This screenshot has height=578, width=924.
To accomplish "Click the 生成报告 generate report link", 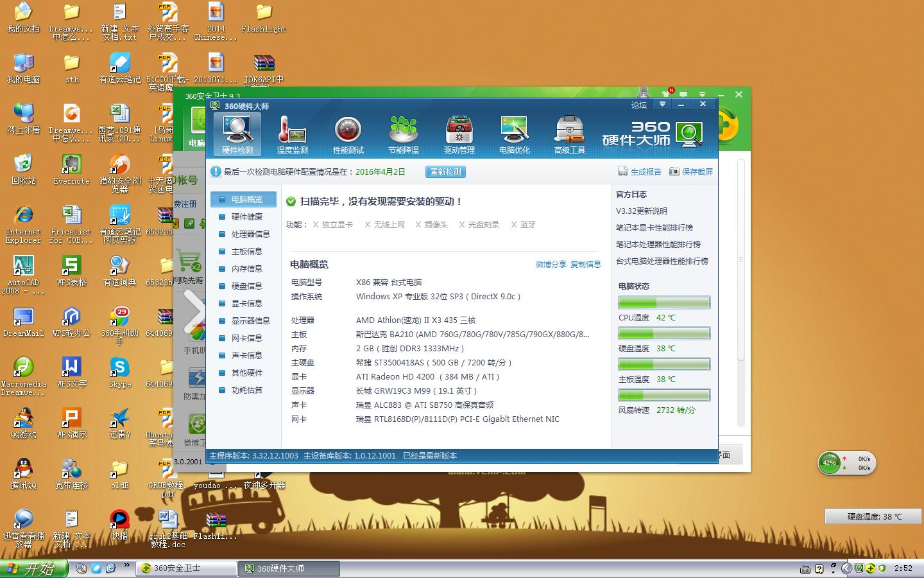I will pos(646,171).
